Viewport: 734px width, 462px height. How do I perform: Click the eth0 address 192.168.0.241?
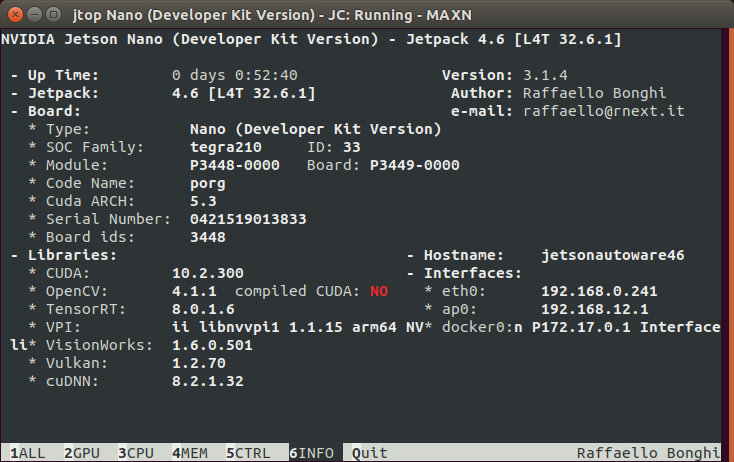click(x=599, y=291)
